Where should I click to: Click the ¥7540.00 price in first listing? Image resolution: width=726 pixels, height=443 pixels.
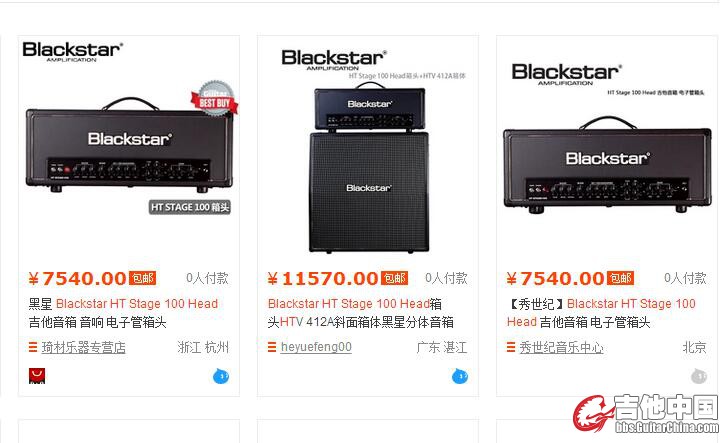tap(77, 278)
